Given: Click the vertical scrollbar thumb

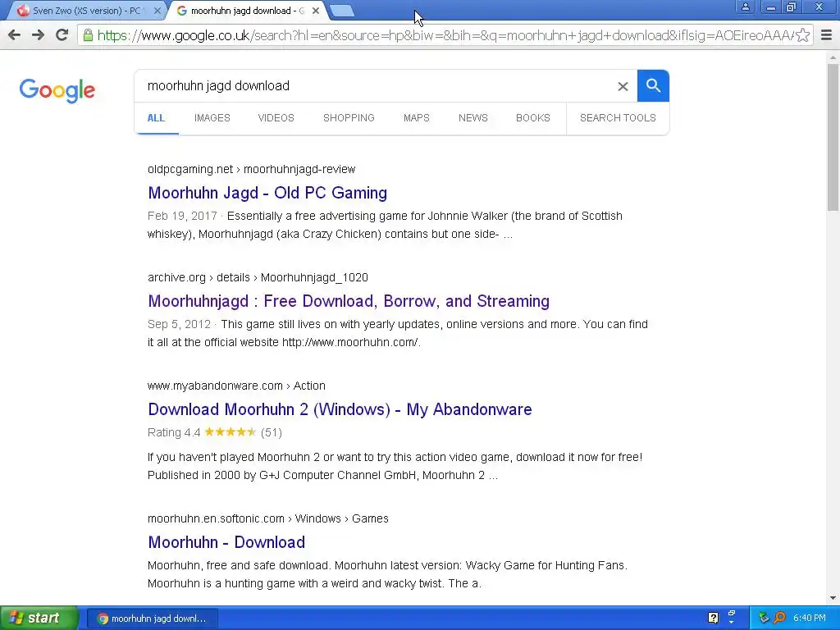Looking at the screenshot, I should pyautogui.click(x=833, y=137).
